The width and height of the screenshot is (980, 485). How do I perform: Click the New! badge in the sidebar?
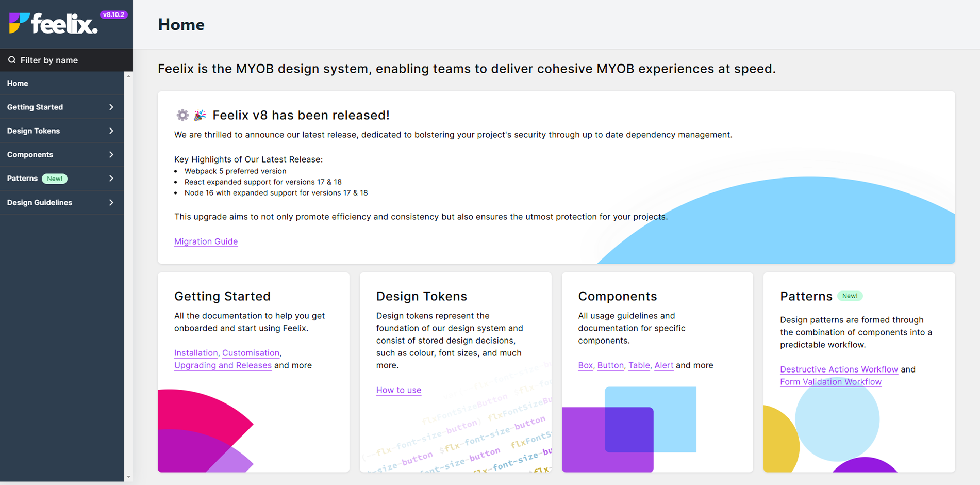[x=55, y=179]
